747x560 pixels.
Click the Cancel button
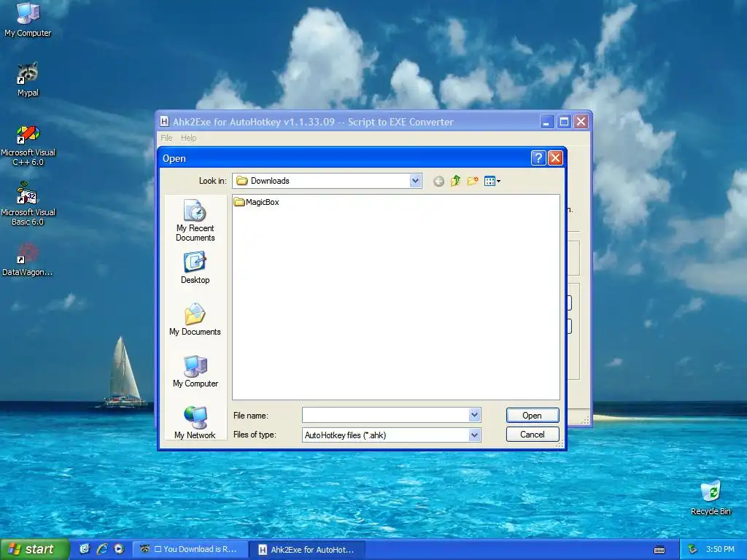point(532,435)
